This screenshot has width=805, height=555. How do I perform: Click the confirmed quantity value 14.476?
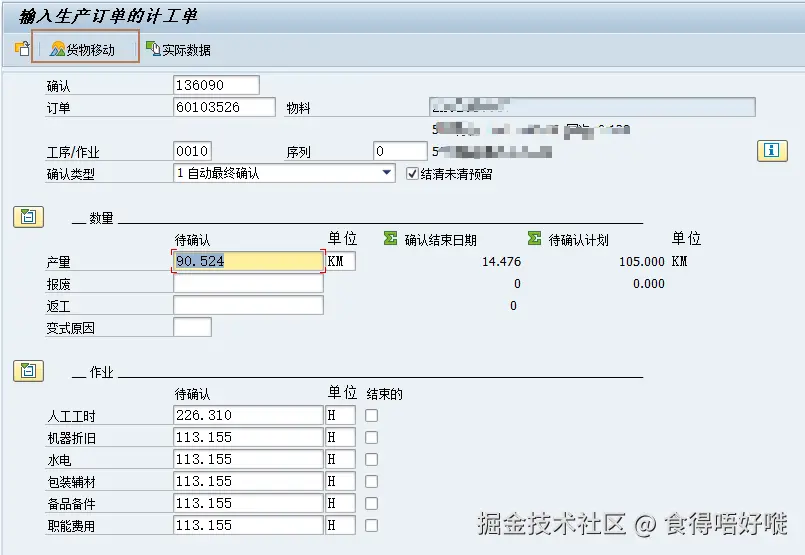(502, 261)
